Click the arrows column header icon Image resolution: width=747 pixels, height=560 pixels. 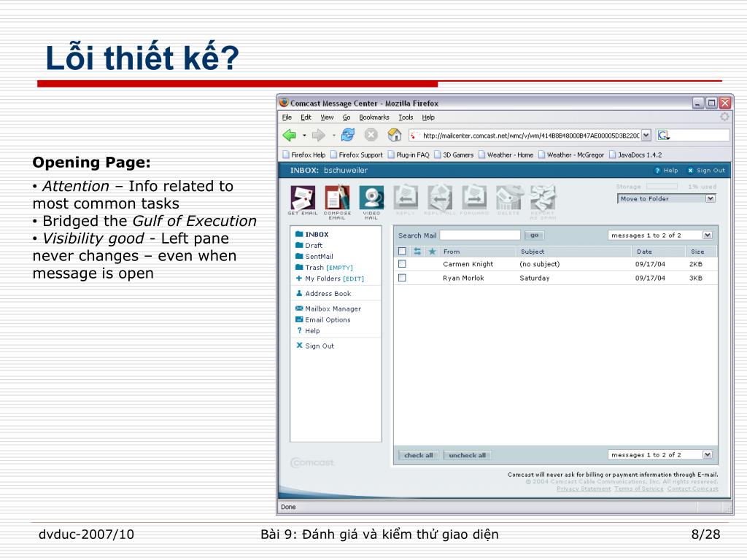click(x=417, y=252)
